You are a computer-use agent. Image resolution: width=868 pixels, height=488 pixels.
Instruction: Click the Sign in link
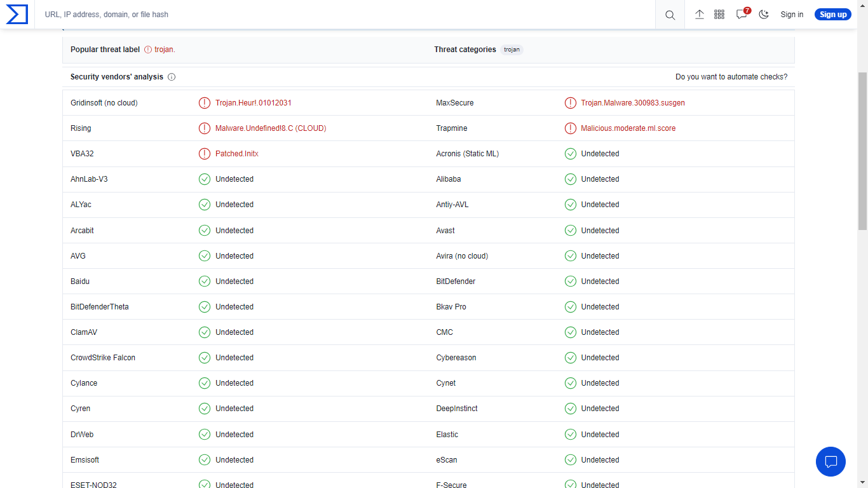[792, 15]
